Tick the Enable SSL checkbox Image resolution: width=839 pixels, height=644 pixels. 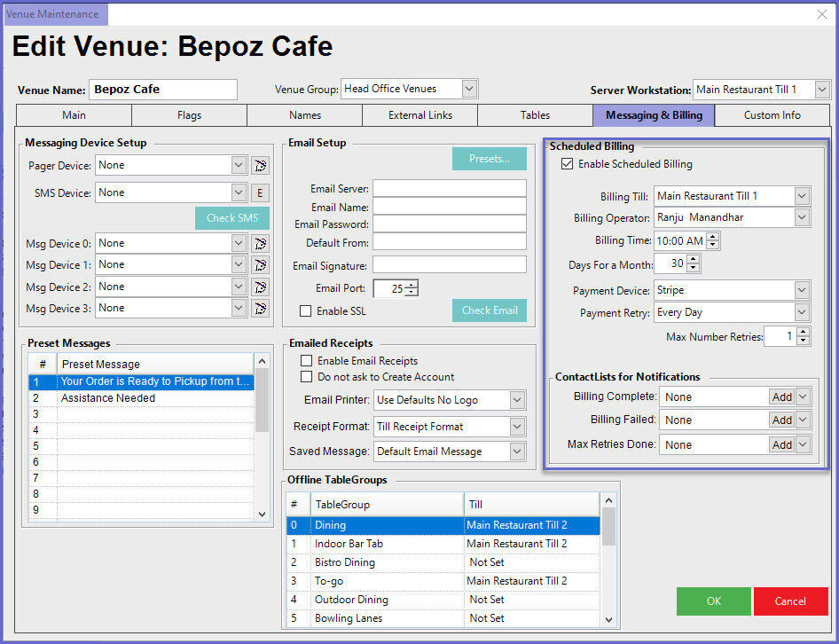[306, 311]
